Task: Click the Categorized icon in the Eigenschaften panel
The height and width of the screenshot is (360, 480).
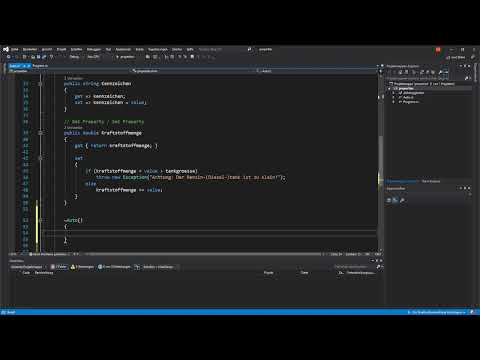Action: [x=389, y=200]
